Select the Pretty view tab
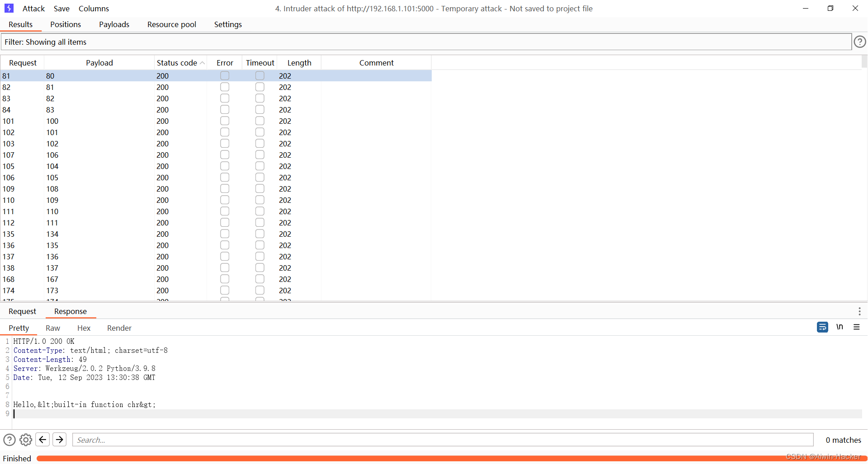The width and height of the screenshot is (868, 464). pos(19,328)
